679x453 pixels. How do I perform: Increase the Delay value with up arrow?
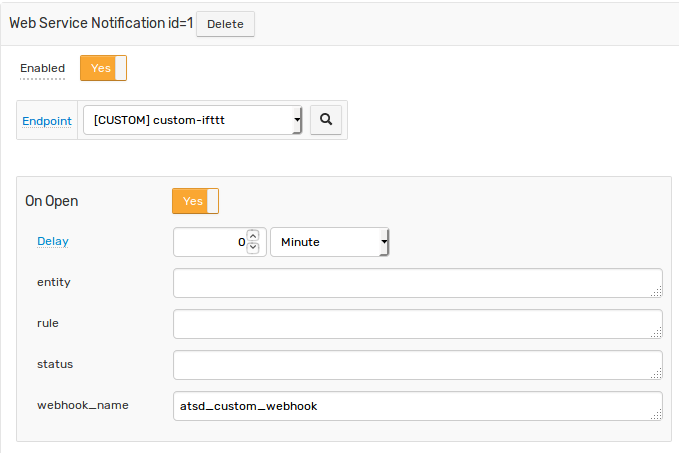(x=253, y=236)
